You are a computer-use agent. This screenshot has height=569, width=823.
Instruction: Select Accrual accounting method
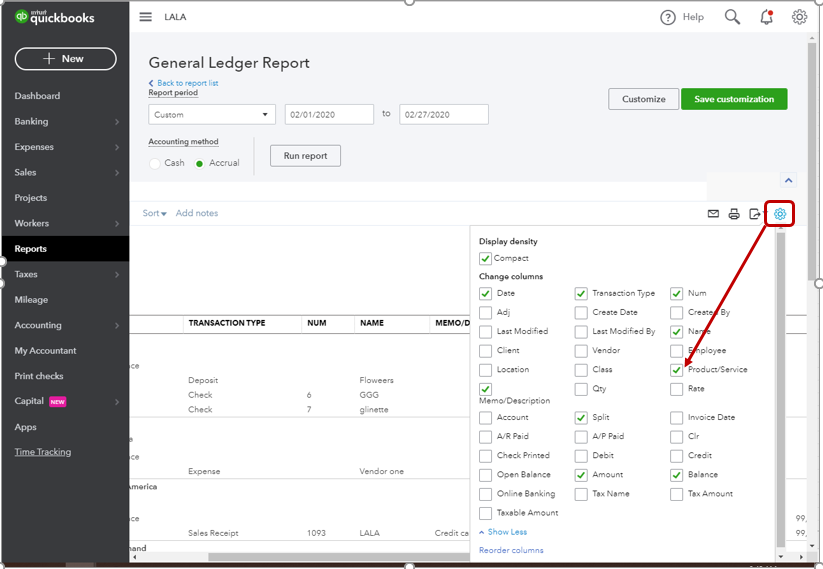199,163
